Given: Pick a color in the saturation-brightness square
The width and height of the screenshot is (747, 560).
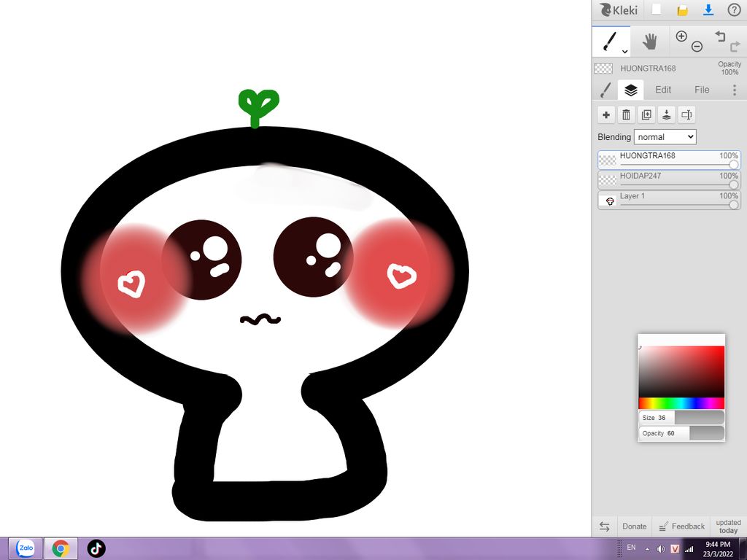Looking at the screenshot, I should click(681, 371).
